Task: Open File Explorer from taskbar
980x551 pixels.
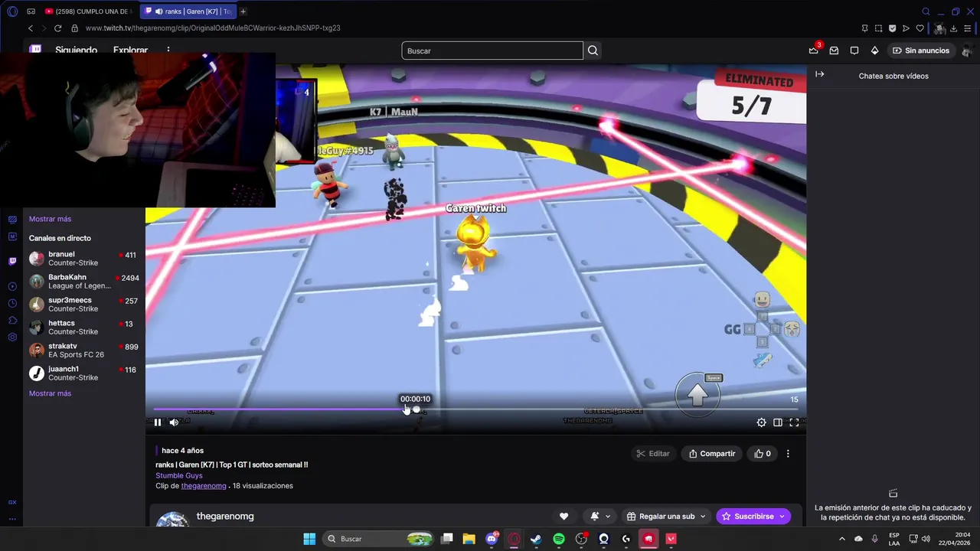Action: pos(469,539)
